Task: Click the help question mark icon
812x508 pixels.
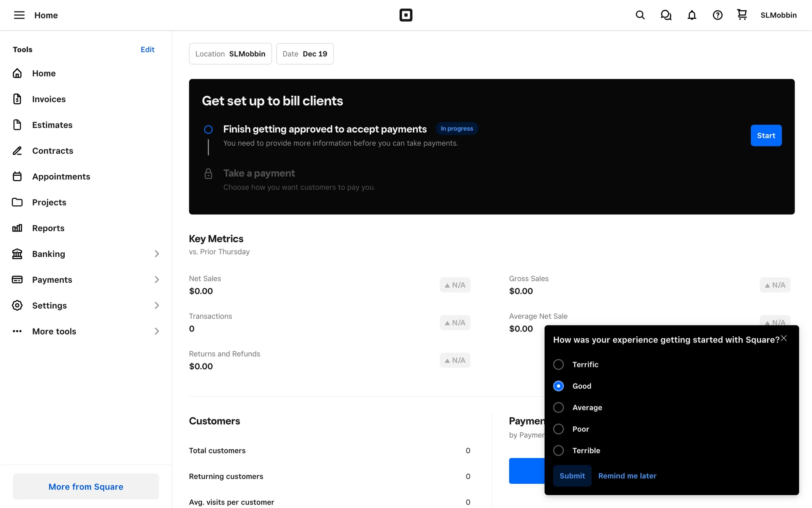Action: point(717,15)
